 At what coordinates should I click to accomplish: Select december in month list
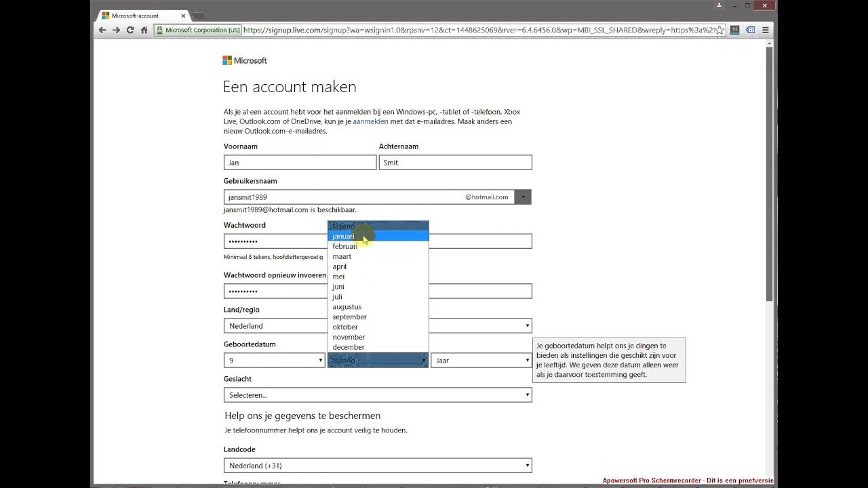[x=378, y=347]
